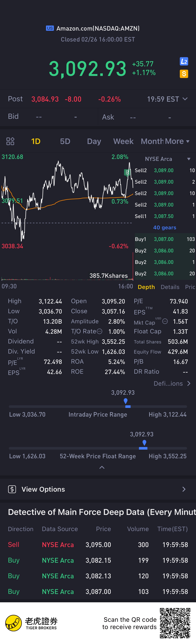196x644 pixels.
Task: Tap the Intraday Price Range slider marker
Action: coord(126,401)
